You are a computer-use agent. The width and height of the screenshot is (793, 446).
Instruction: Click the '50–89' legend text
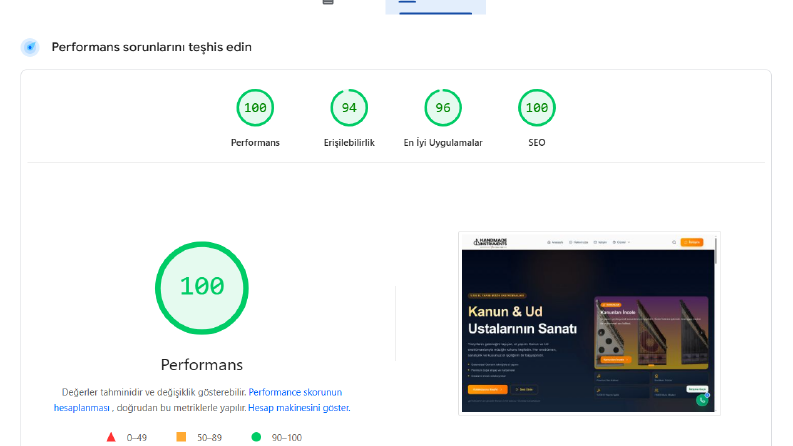pos(209,437)
